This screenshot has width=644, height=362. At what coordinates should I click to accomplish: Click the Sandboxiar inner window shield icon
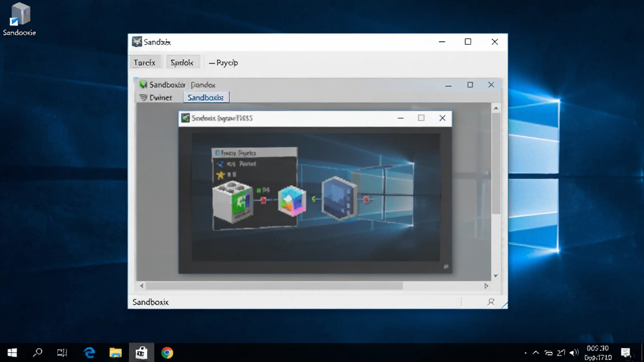click(143, 85)
